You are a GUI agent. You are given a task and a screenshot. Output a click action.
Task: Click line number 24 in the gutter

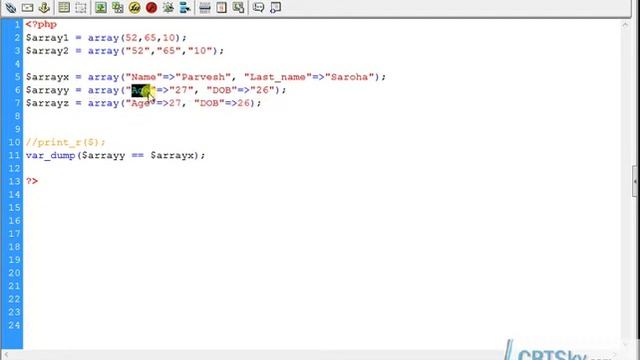pos(14,325)
